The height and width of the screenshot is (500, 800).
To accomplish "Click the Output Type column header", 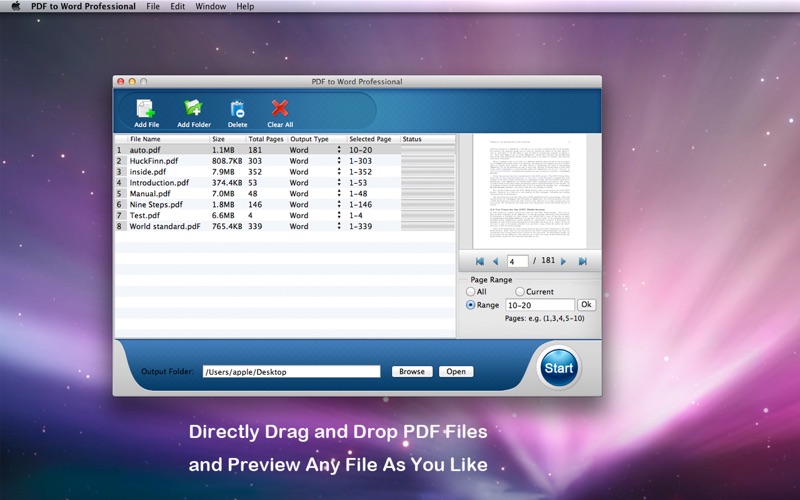I will [317, 139].
